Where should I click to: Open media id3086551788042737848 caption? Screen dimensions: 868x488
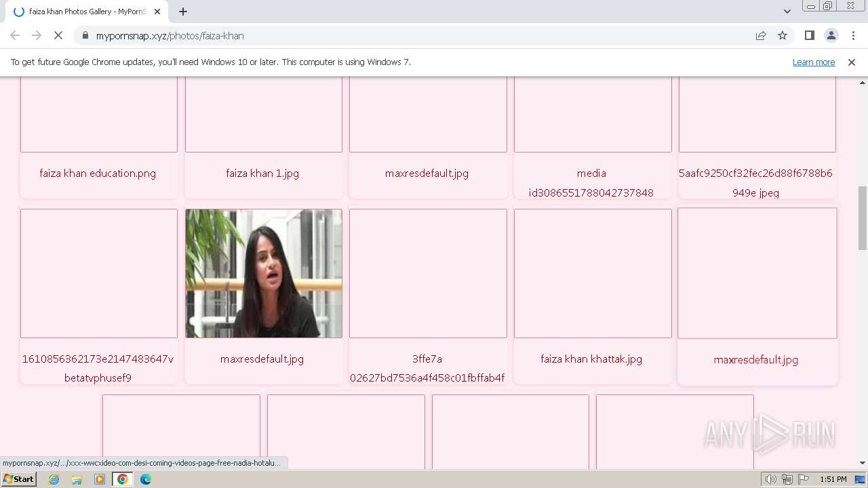pyautogui.click(x=591, y=183)
